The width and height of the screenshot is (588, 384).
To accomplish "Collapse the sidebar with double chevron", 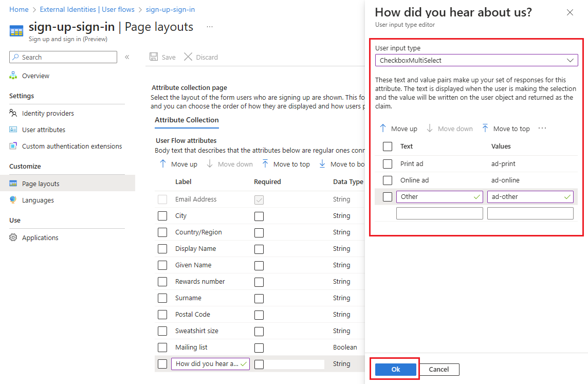I will [x=127, y=57].
